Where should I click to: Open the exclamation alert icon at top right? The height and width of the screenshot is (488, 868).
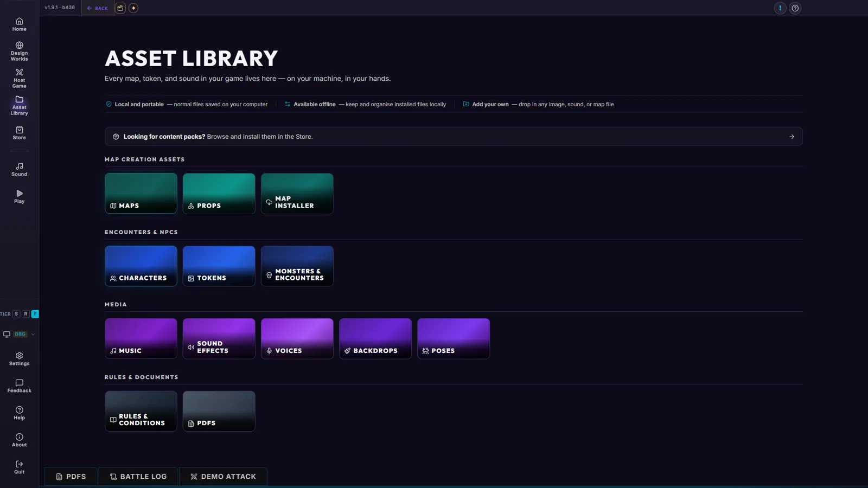pyautogui.click(x=780, y=8)
